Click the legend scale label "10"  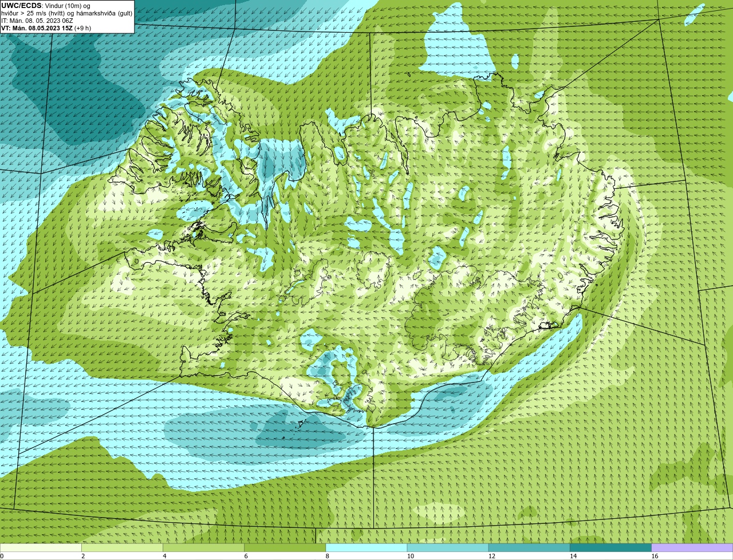[x=410, y=556]
